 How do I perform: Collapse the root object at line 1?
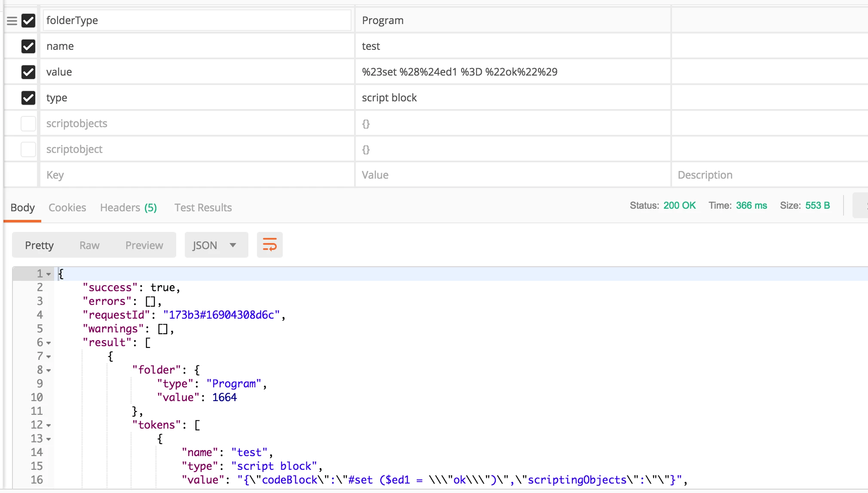[x=49, y=274]
